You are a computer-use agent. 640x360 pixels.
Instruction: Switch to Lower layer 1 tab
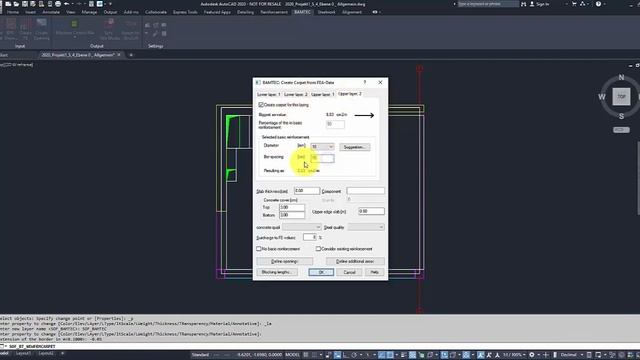pos(269,94)
